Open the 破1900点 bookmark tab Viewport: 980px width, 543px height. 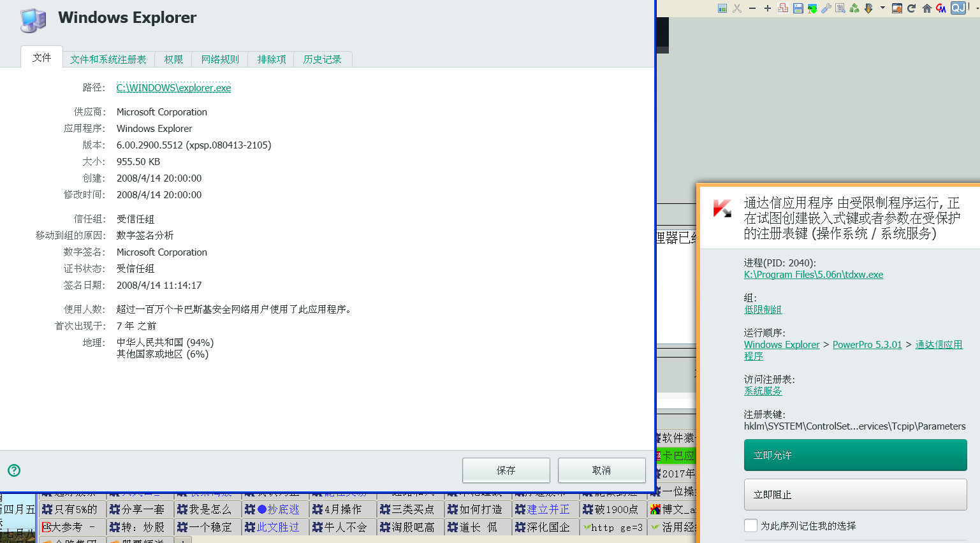(613, 509)
